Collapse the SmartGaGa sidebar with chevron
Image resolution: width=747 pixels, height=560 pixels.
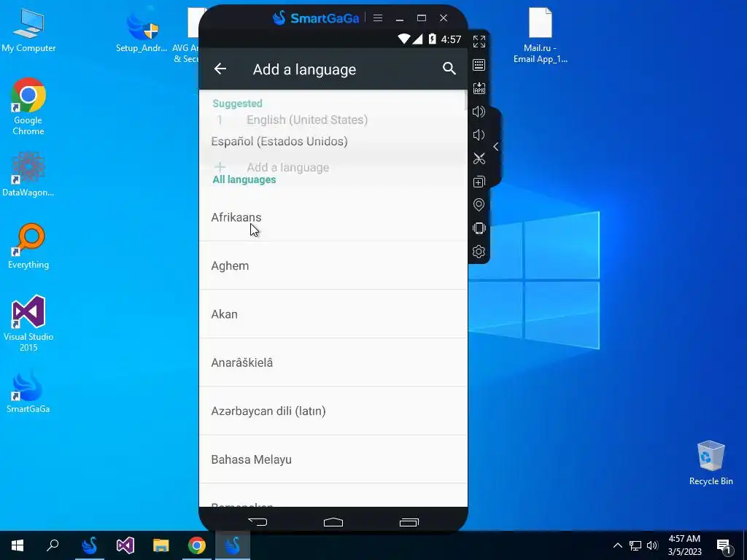pyautogui.click(x=496, y=147)
